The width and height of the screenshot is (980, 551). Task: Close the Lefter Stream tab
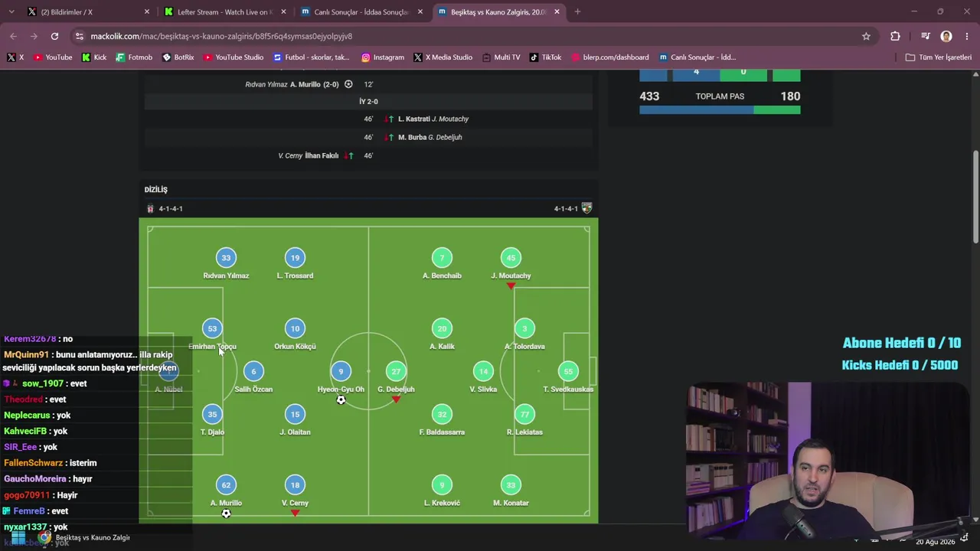coord(283,12)
